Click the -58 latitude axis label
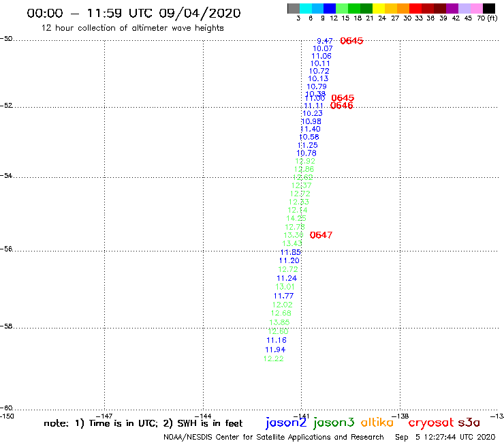The image size is (504, 443). [6, 326]
